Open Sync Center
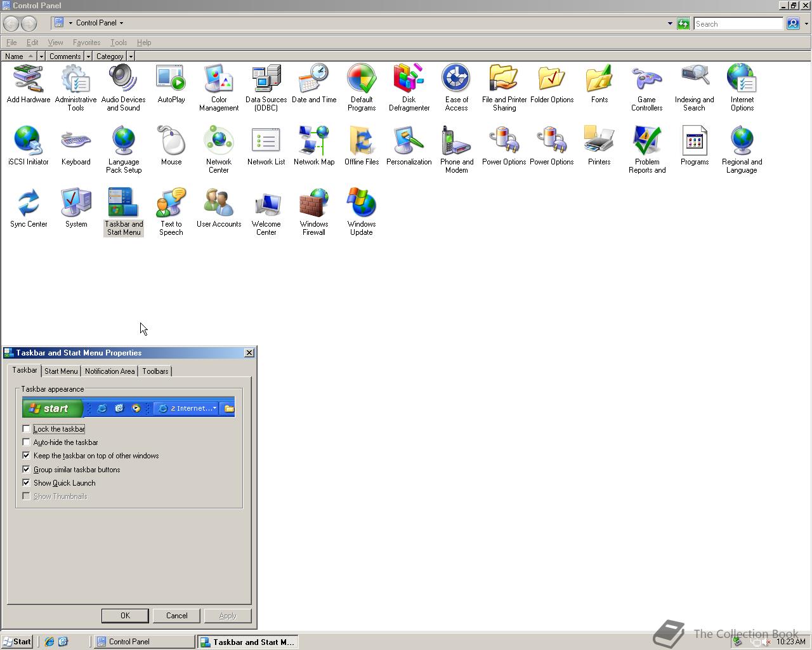The image size is (812, 650). [29, 208]
